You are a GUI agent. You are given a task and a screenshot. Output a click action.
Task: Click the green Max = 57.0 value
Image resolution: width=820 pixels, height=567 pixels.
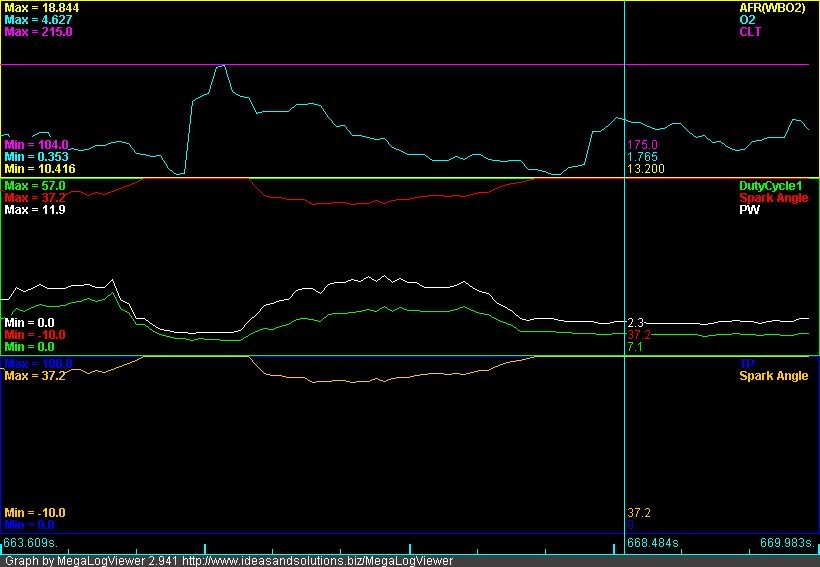(x=35, y=186)
